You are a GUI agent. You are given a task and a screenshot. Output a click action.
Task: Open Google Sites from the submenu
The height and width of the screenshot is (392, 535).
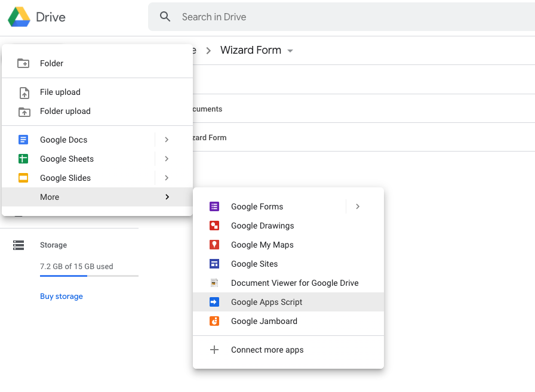(254, 264)
